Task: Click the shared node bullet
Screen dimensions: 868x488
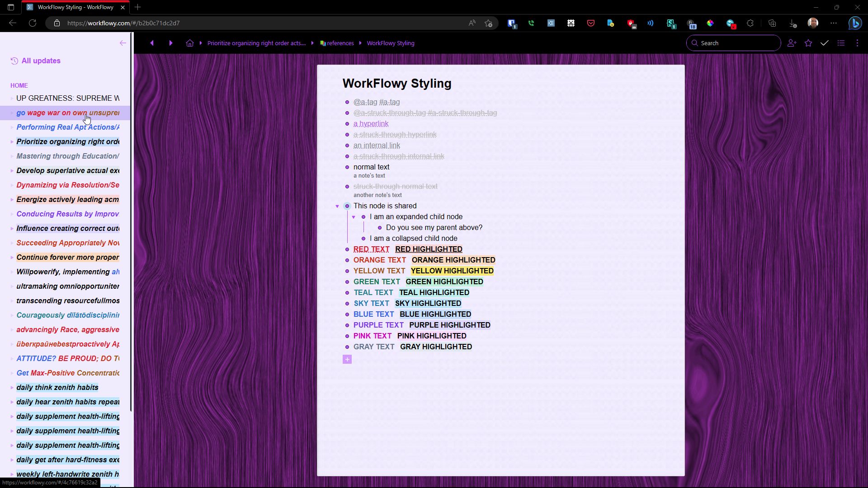Action: (347, 206)
